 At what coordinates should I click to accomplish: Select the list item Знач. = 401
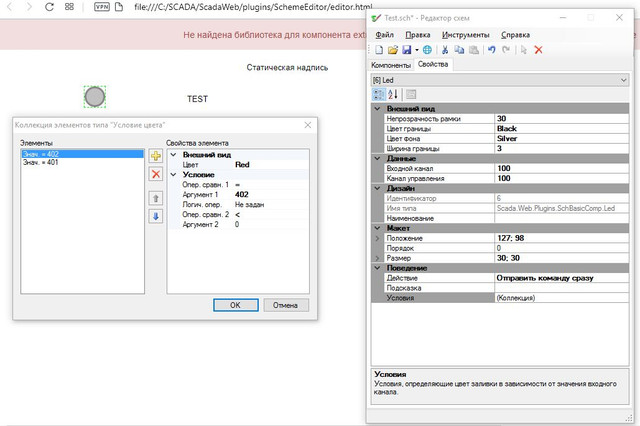click(x=82, y=162)
